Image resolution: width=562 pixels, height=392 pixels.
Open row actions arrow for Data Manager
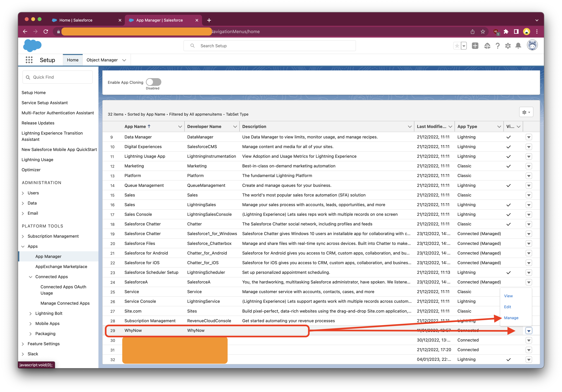(x=529, y=137)
